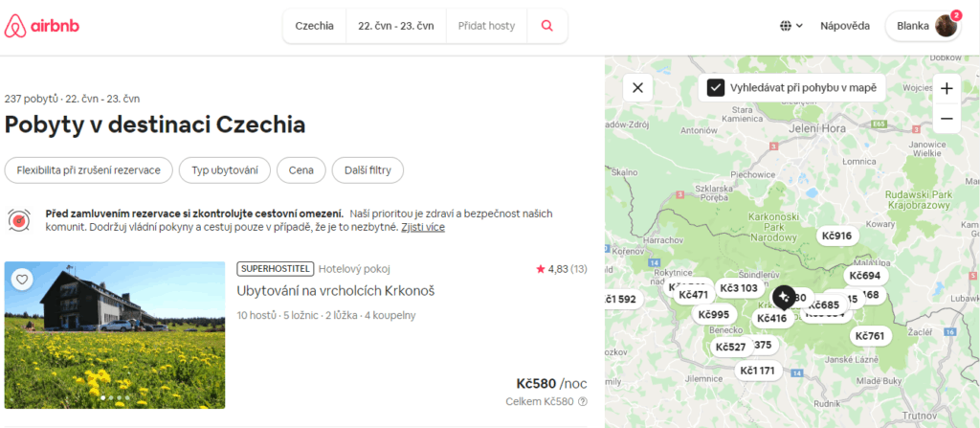Screen dimensions: 980x428
Task: Close the map with X button
Action: (637, 87)
